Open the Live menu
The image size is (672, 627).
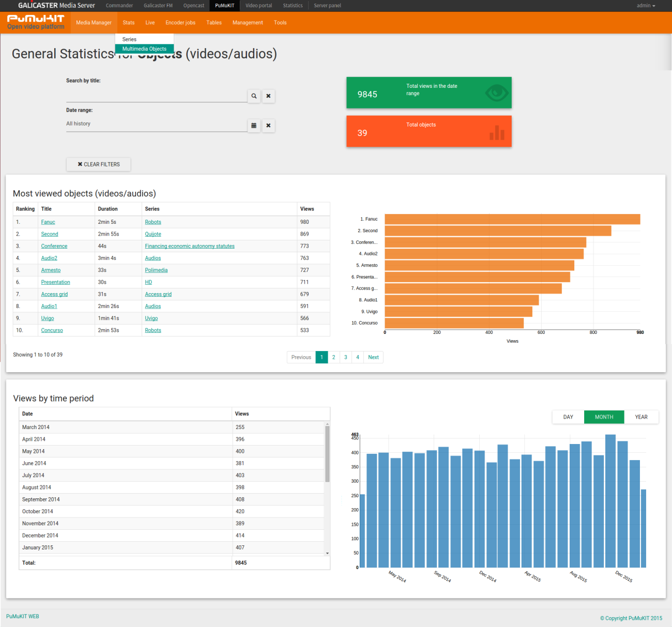pyautogui.click(x=150, y=23)
